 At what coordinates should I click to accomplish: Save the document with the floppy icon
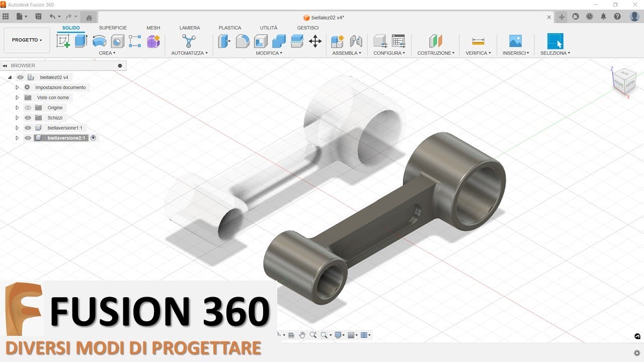[x=38, y=17]
